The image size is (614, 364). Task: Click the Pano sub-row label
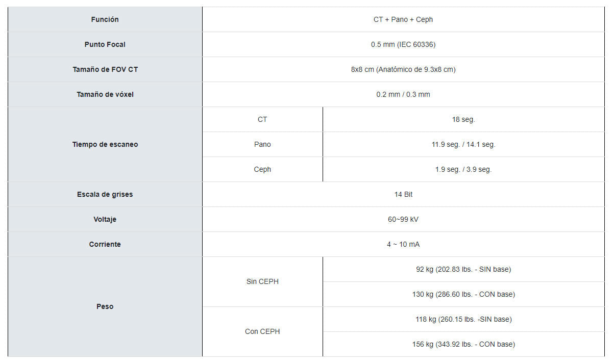262,144
